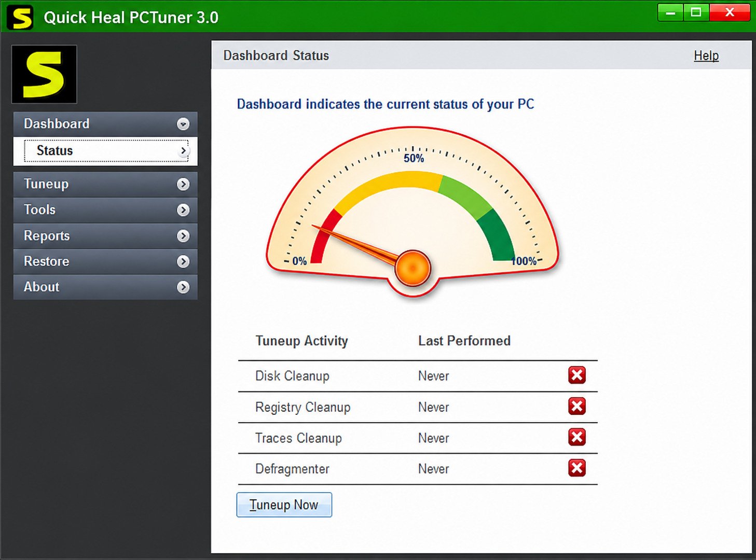Click the 100% gauge label
This screenshot has width=756, height=560.
tap(524, 261)
